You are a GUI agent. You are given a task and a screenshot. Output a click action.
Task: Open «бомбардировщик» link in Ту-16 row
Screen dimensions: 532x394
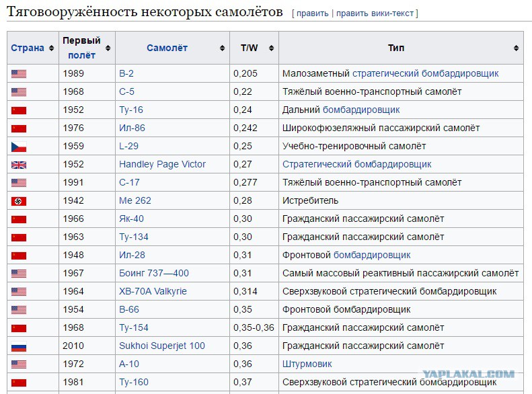(361, 110)
